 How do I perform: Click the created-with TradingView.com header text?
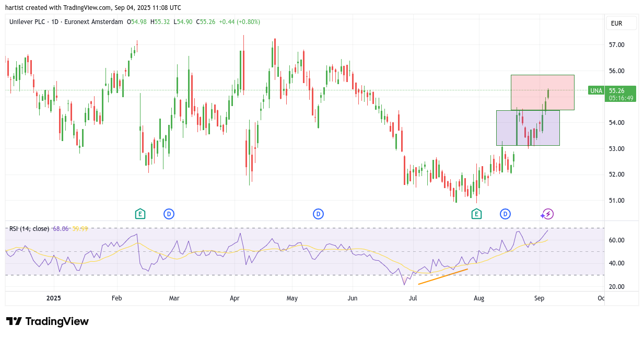pos(93,7)
